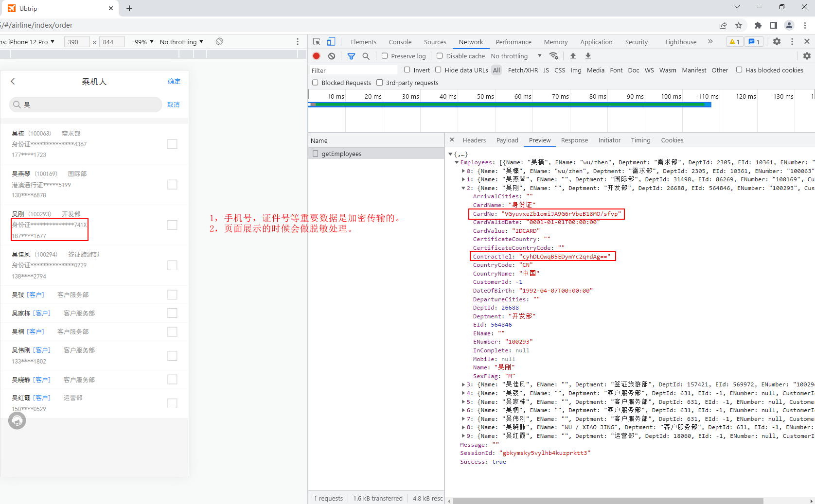815x504 pixels.
Task: Switch to Elements tab
Action: click(364, 42)
